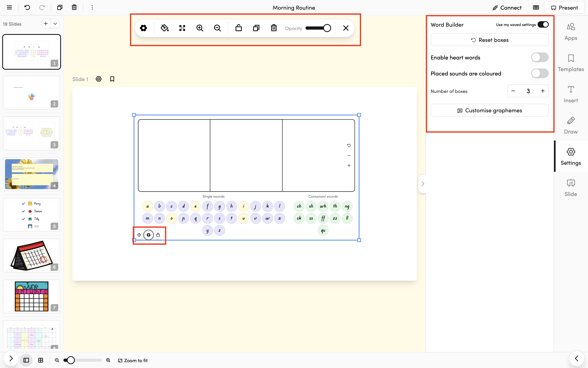
Task: Click the duplicate icon in floating toolbar
Action: click(x=256, y=28)
